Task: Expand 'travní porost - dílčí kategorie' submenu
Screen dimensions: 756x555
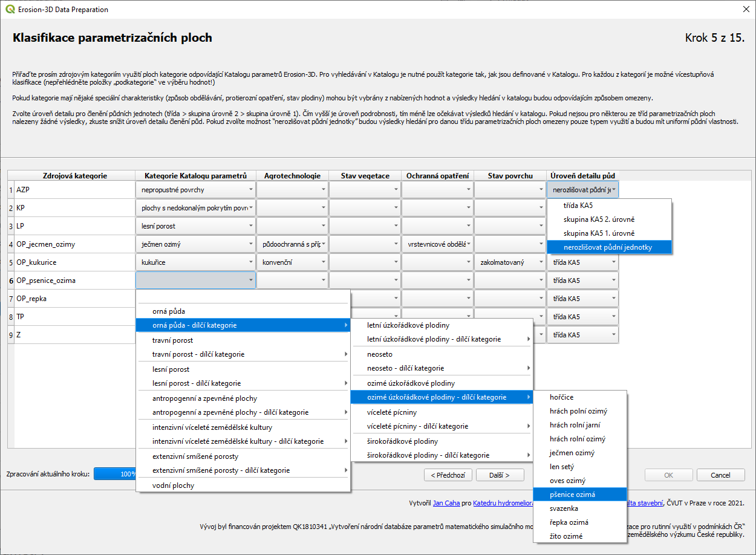Action: pyautogui.click(x=243, y=354)
